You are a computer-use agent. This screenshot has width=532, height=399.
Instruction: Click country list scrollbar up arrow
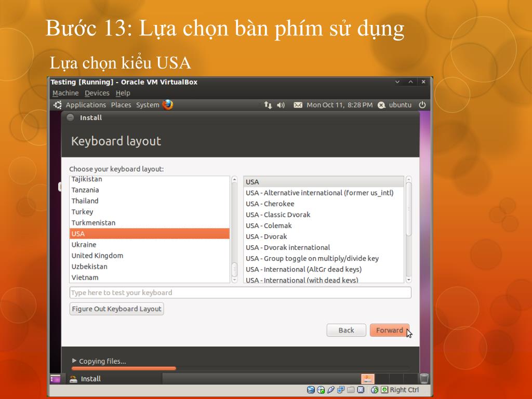(234, 180)
